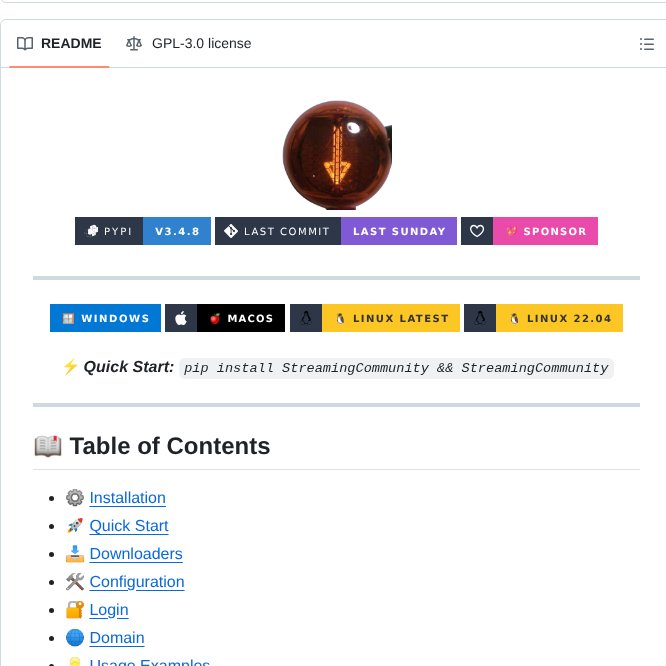666x666 pixels.
Task: Open the Downloaders section link
Action: [x=136, y=554]
